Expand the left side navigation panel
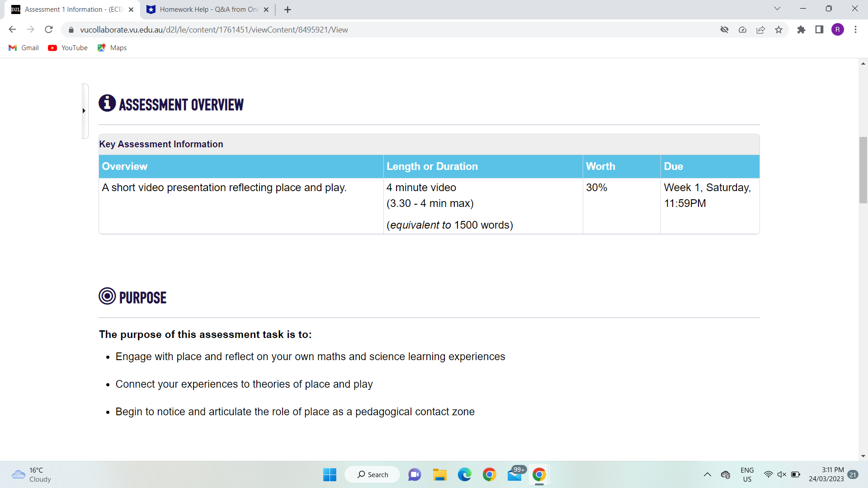 (84, 111)
